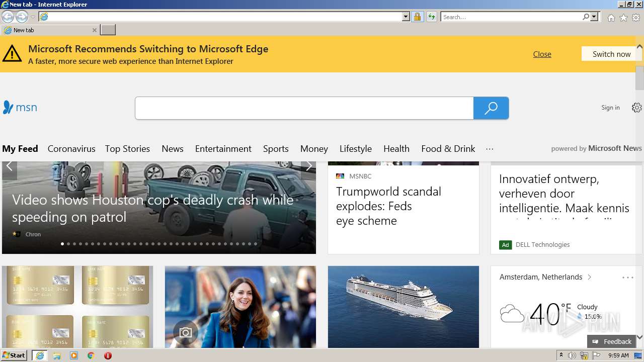The height and width of the screenshot is (362, 644).
Task: Close the New tab tab
Action: tap(94, 30)
